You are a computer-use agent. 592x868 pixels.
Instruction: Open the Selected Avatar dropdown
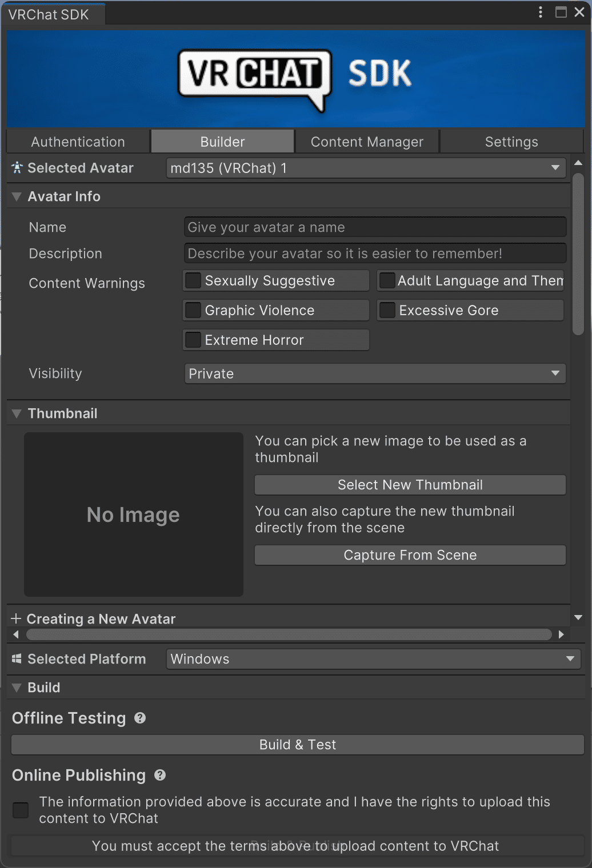pos(366,168)
